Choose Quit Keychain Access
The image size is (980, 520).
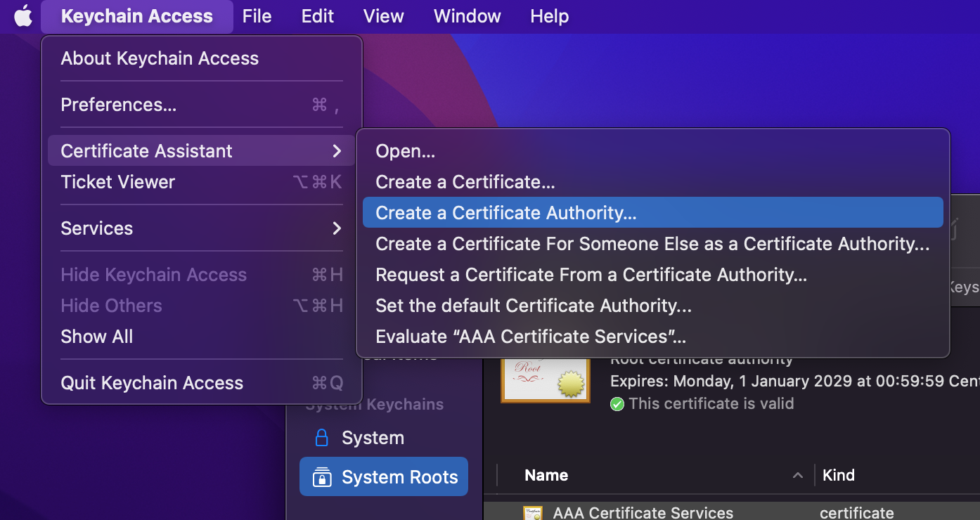tap(152, 383)
